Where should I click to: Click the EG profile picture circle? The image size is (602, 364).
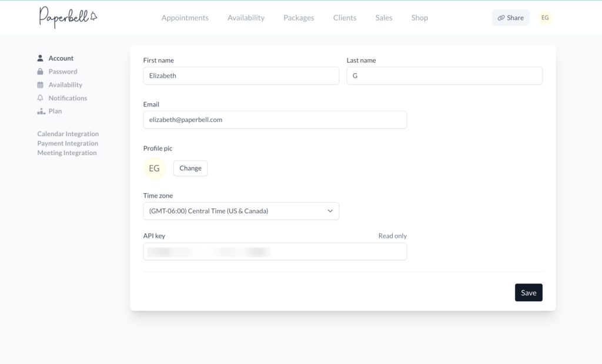[155, 168]
